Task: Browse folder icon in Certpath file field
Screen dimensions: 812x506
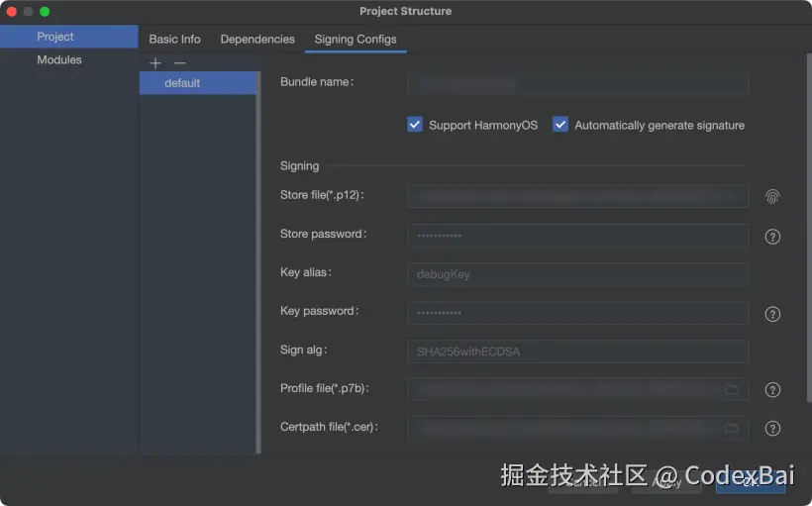Action: (x=731, y=428)
